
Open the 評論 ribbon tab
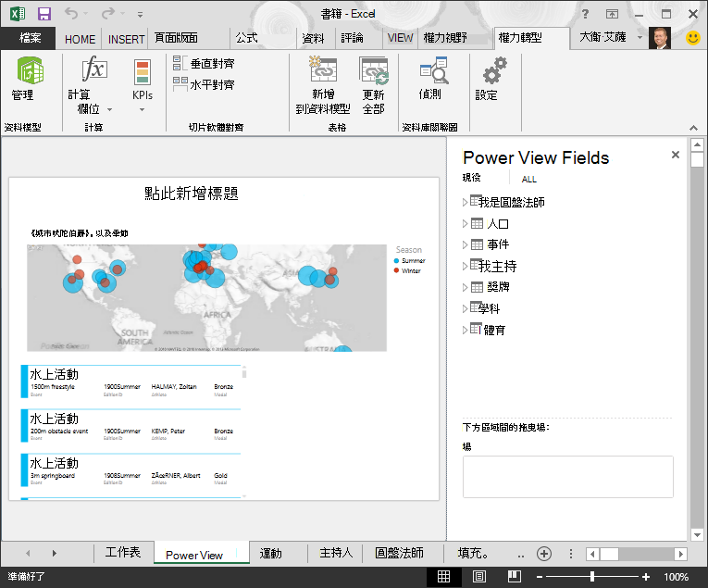click(353, 38)
